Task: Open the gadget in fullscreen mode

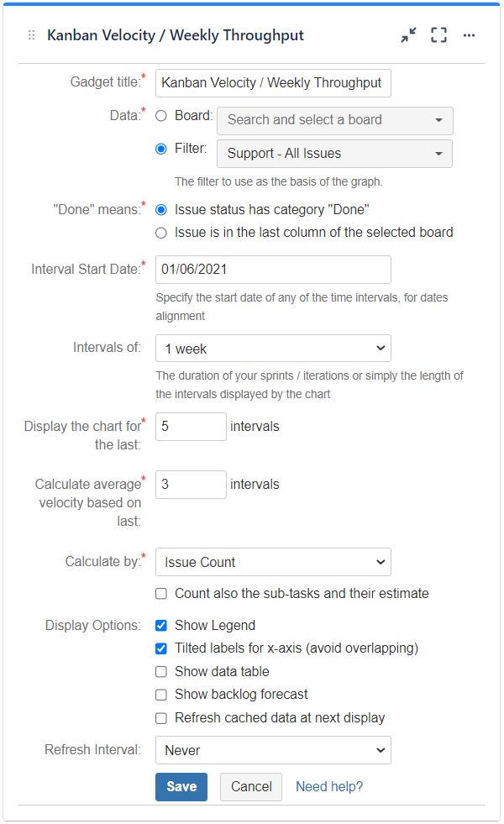Action: (438, 35)
